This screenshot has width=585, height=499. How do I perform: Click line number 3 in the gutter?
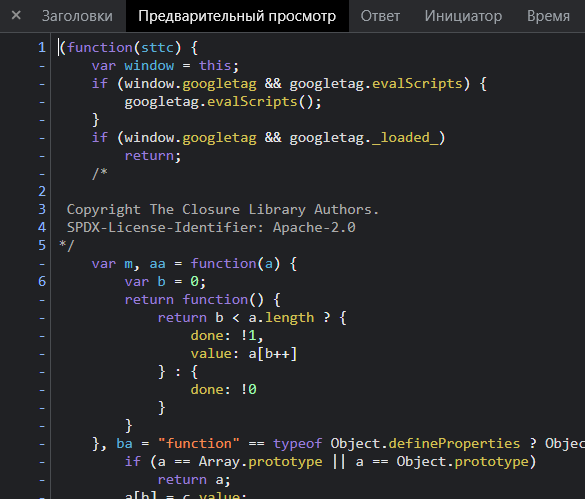click(x=42, y=209)
